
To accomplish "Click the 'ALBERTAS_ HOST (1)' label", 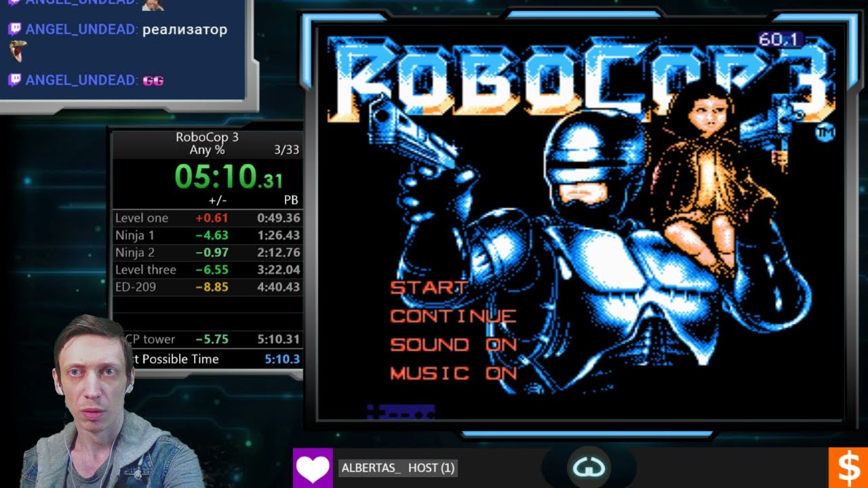I will pos(398,468).
